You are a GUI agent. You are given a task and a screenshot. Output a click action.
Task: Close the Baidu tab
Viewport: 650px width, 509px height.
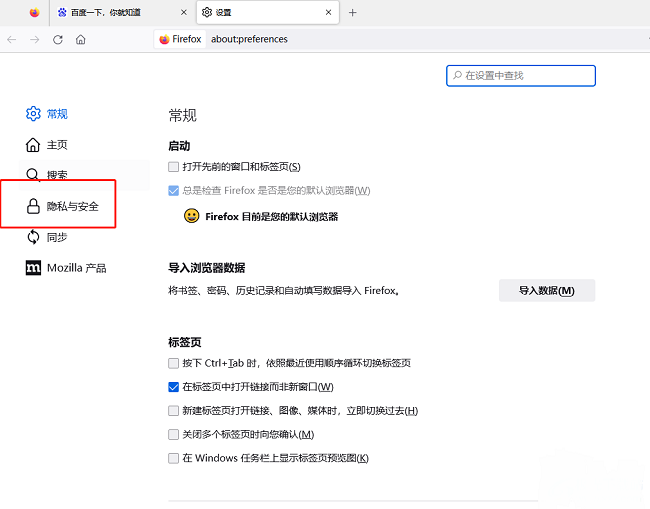[184, 12]
